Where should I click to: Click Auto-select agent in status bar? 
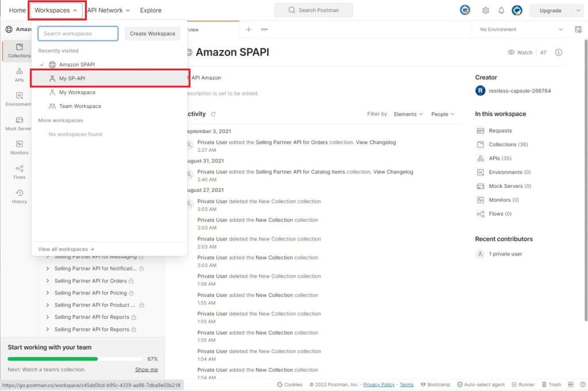point(481,385)
